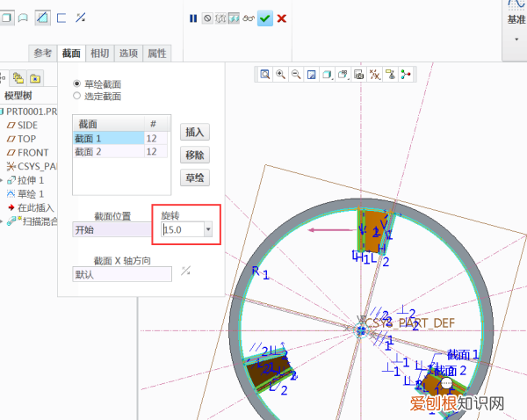Screen dimensions: 527x420
Task: Click the 截面位置 field showing 开始
Action: (x=112, y=229)
